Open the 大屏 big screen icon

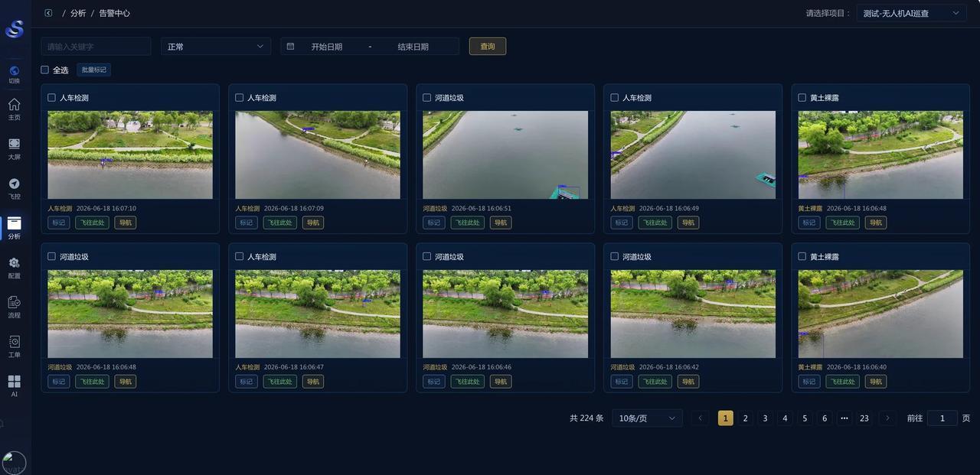[14, 144]
